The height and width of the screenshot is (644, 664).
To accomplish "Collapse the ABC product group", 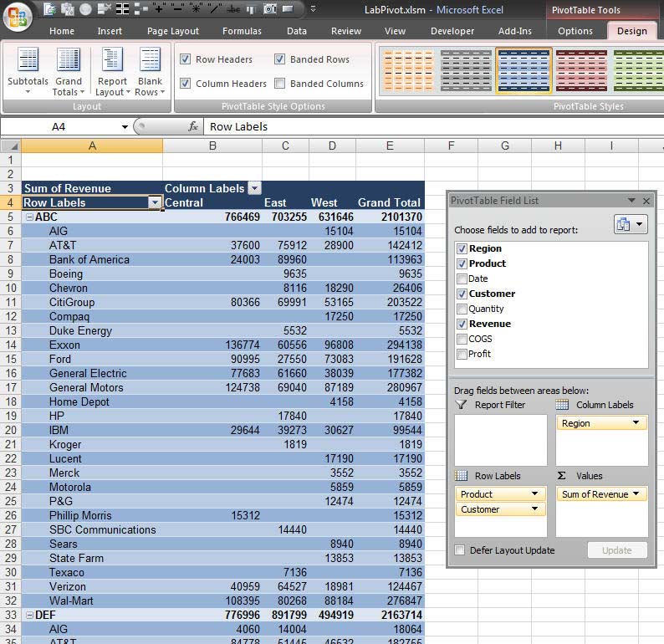I will (x=29, y=217).
